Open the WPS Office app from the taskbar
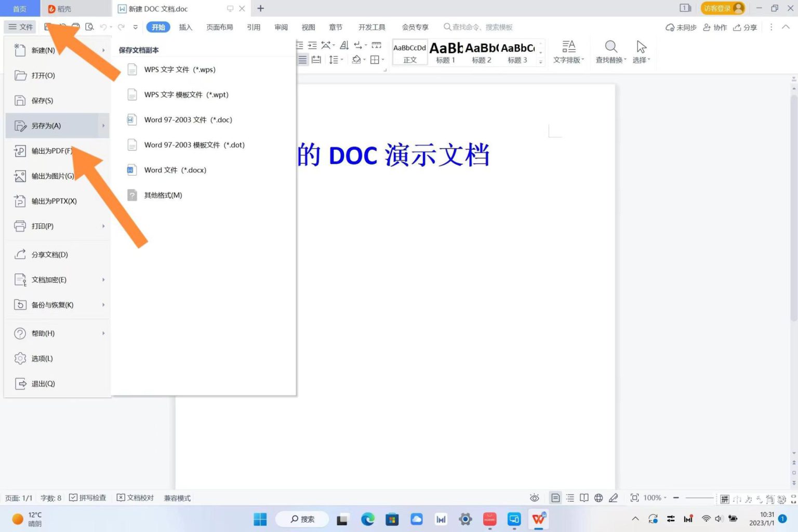Image resolution: width=798 pixels, height=532 pixels. (538, 519)
